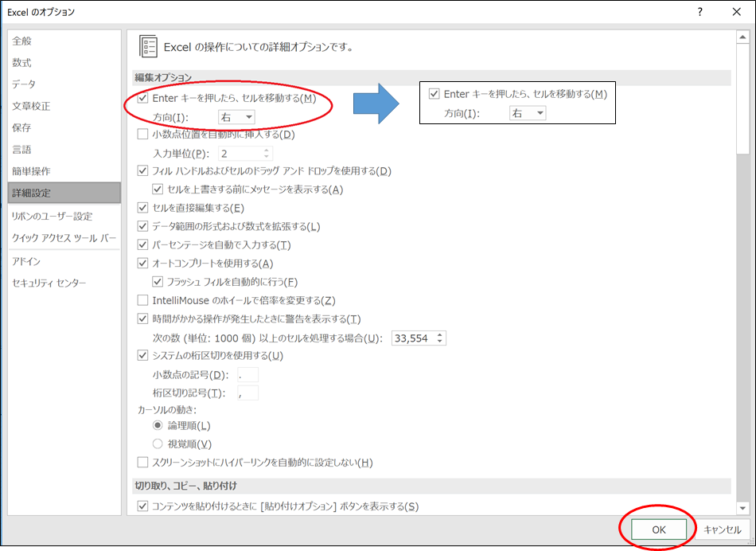Toggle フラッシュ フィルを自動的に行う
756x551 pixels.
(158, 282)
